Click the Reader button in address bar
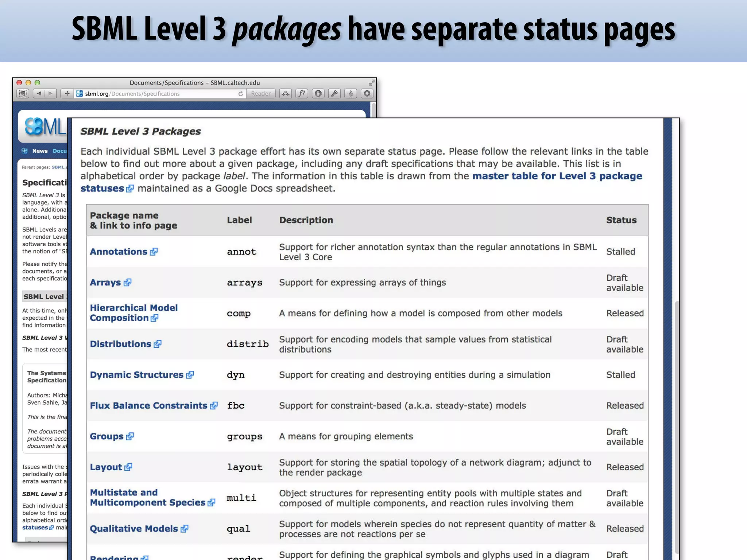The width and height of the screenshot is (747, 560). pyautogui.click(x=261, y=94)
